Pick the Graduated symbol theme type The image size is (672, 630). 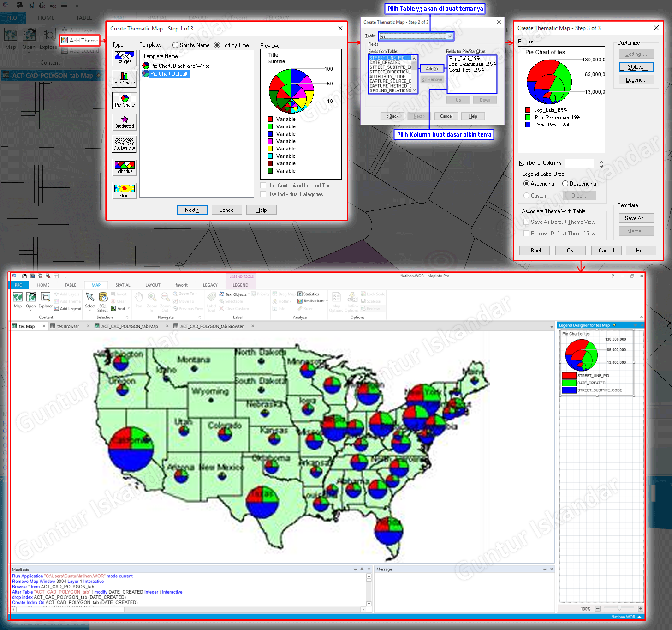coord(125,122)
